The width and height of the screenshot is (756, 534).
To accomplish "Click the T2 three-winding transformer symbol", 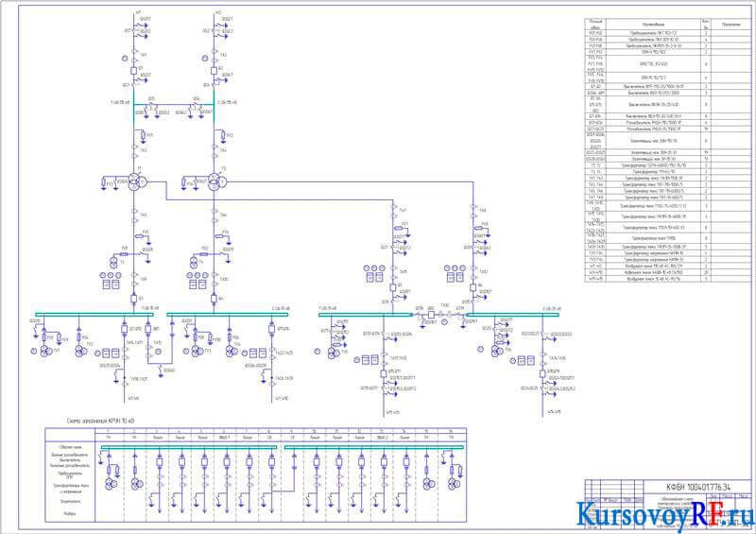I will point(217,182).
